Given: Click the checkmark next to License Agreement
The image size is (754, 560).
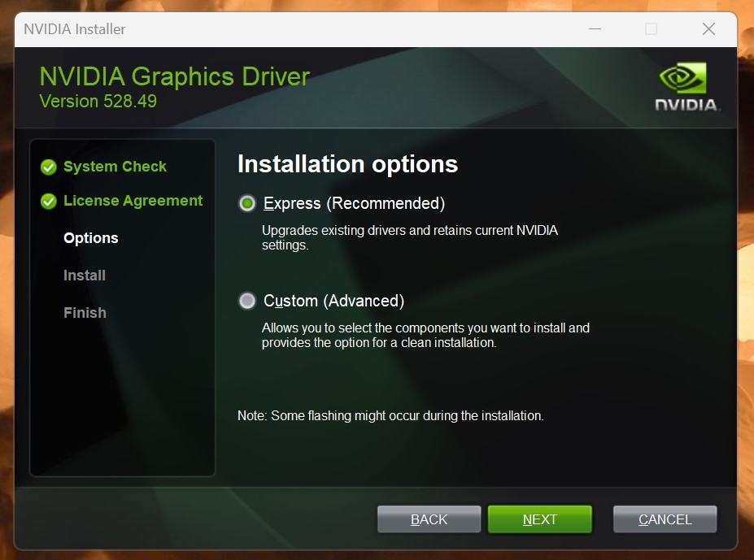Looking at the screenshot, I should point(49,201).
